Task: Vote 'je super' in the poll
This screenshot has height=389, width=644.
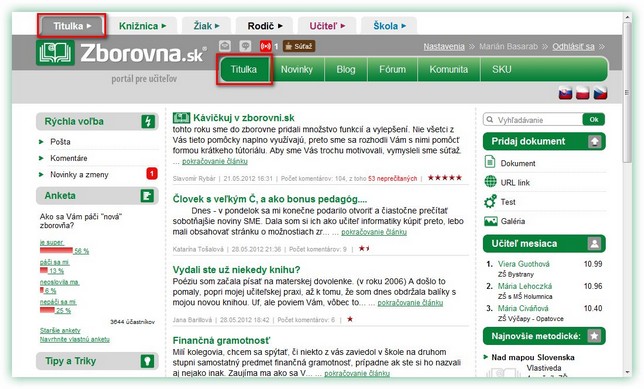Action: [52, 242]
